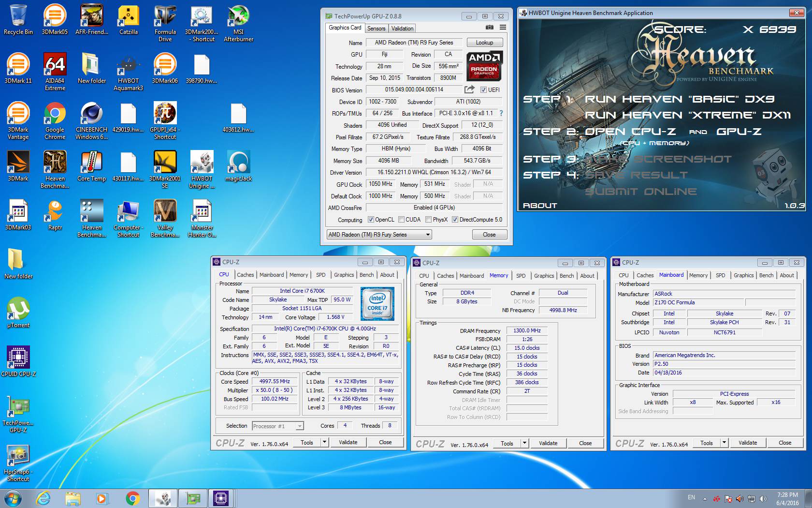Click the AMD Radeon Graphics logo in GPU-Z

[x=485, y=66]
